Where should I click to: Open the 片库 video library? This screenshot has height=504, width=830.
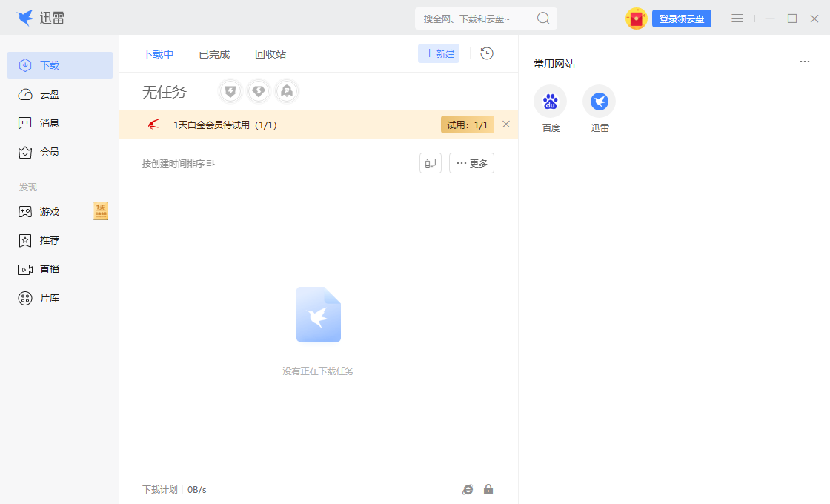tap(49, 297)
